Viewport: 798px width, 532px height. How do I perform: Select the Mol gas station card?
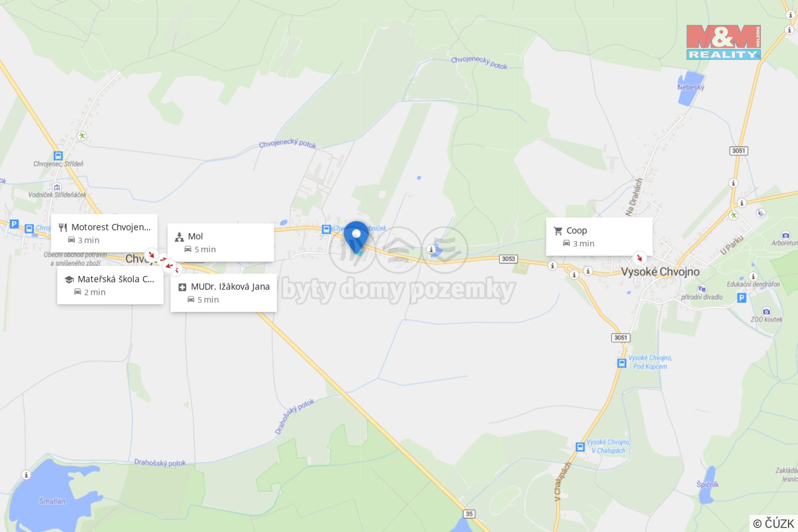pos(221,243)
